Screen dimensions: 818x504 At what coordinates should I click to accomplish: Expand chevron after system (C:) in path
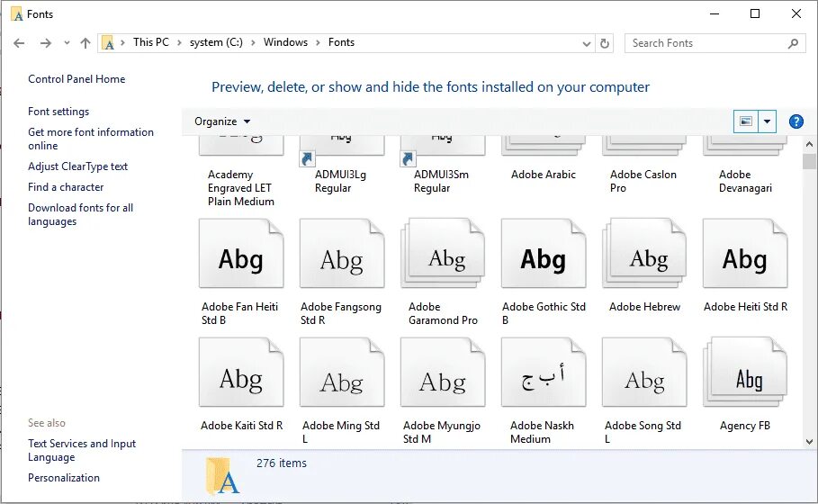point(253,43)
